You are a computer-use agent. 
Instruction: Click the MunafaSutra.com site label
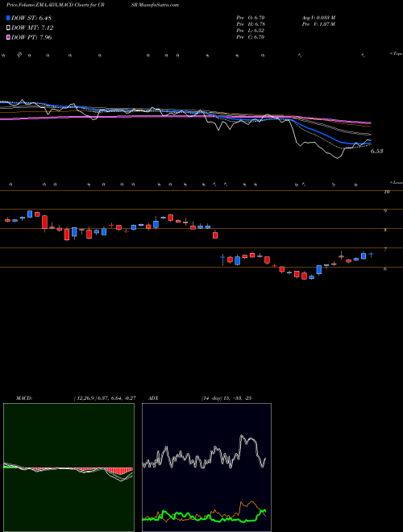(157, 5)
